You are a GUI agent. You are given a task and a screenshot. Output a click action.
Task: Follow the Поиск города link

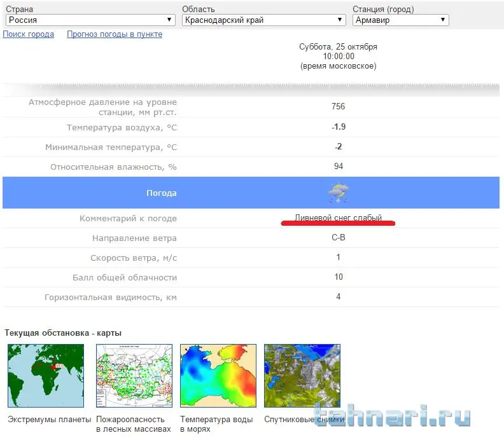(x=29, y=34)
